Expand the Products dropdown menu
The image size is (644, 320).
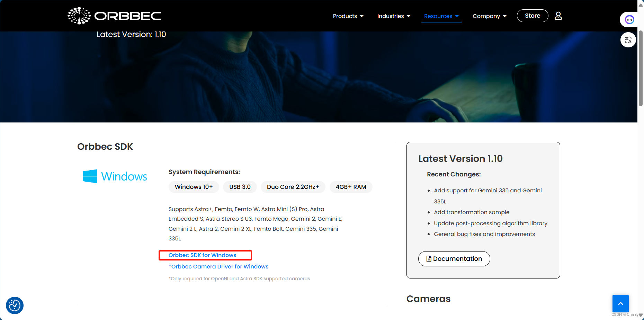(348, 16)
